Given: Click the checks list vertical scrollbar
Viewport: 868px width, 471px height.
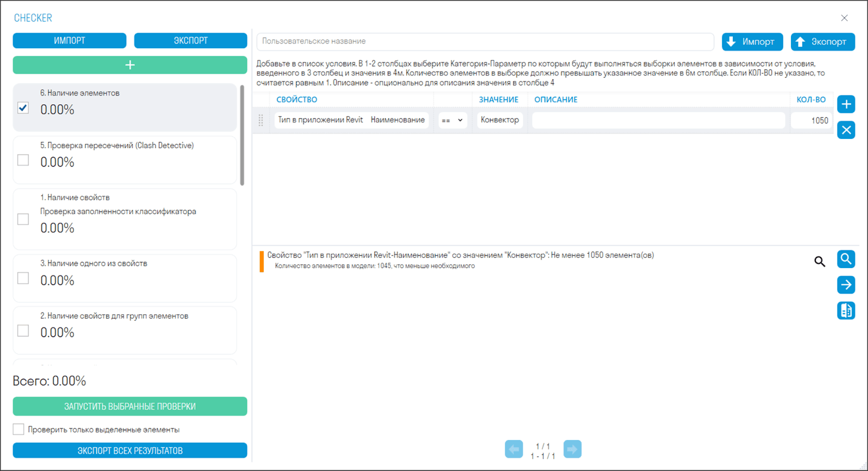Looking at the screenshot, I should click(242, 135).
